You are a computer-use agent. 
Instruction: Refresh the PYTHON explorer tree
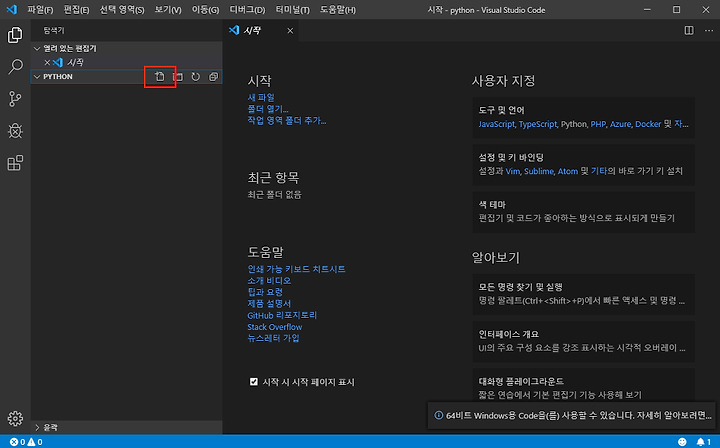[196, 77]
